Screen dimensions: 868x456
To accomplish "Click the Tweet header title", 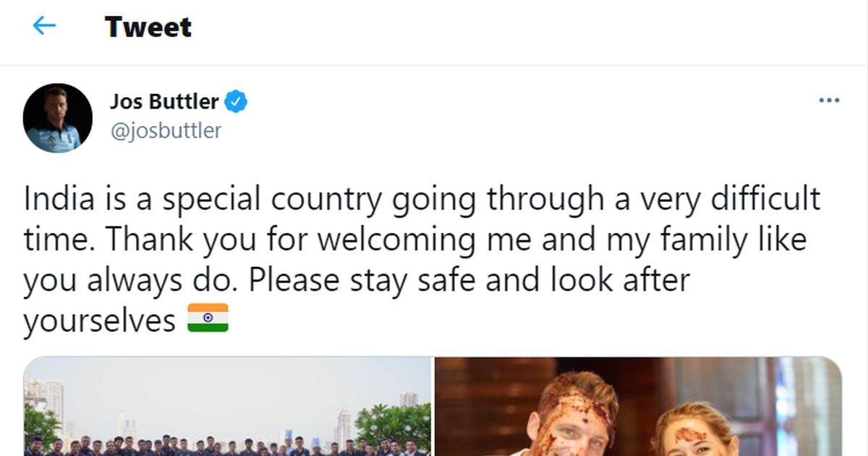I will [148, 28].
